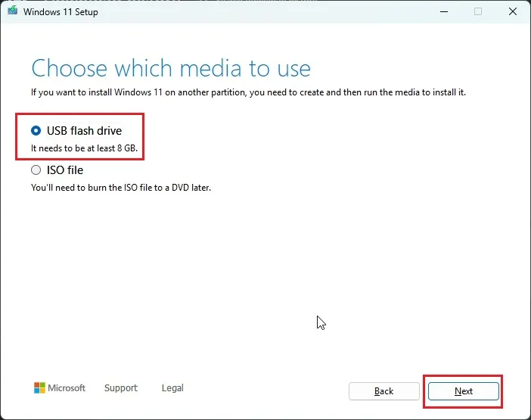The width and height of the screenshot is (531, 420).
Task: Close the Windows 11 Setup window
Action: pos(513,11)
